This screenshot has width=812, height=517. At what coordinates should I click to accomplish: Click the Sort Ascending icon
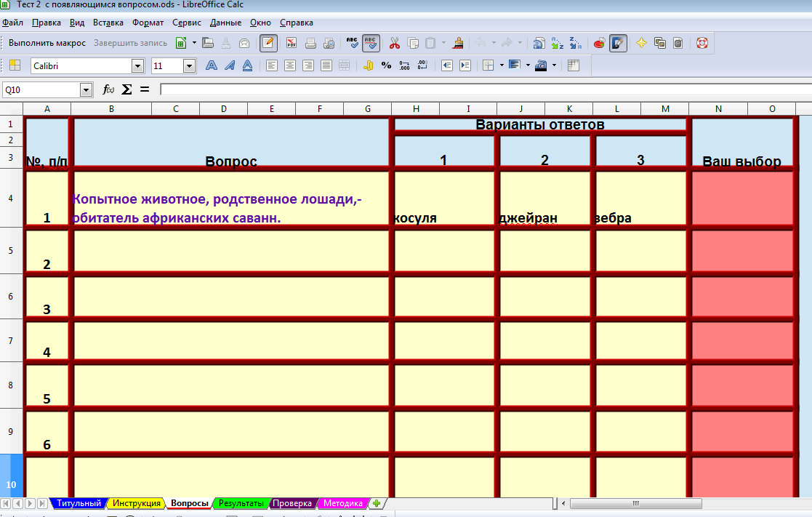point(557,43)
